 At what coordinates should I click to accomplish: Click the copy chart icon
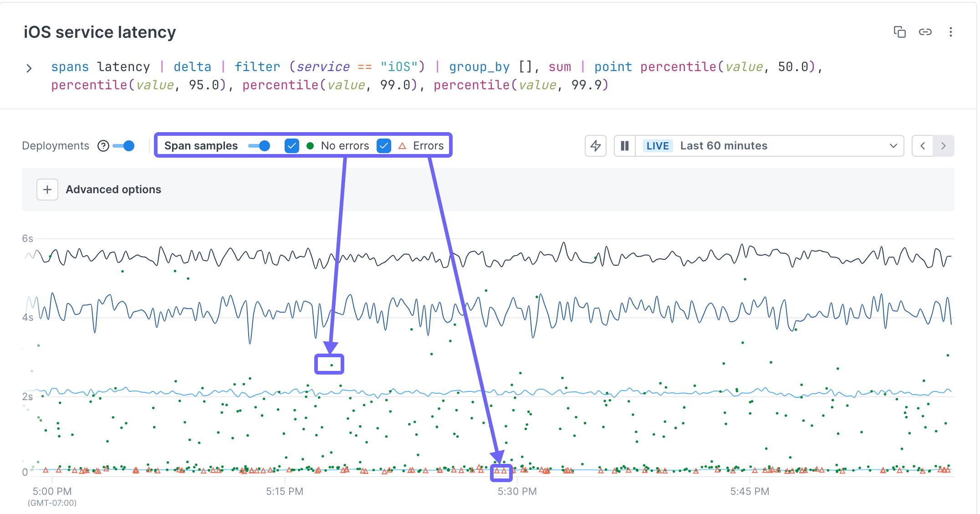(900, 32)
